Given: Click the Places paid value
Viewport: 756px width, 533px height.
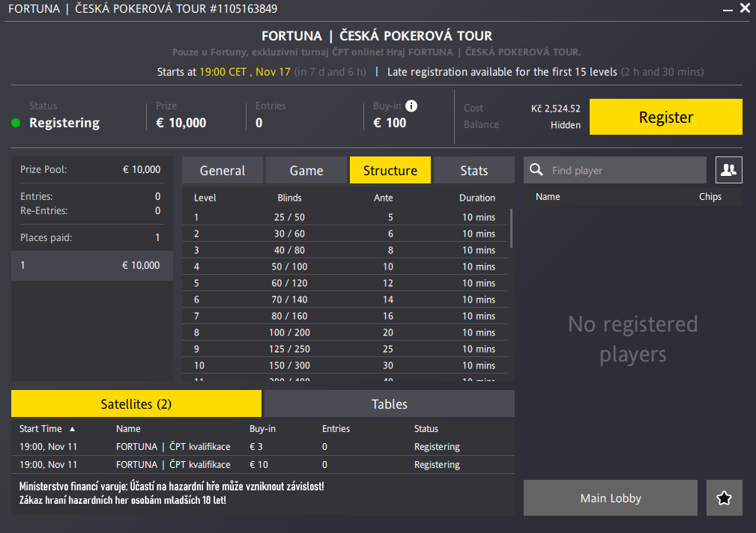Looking at the screenshot, I should pos(157,237).
